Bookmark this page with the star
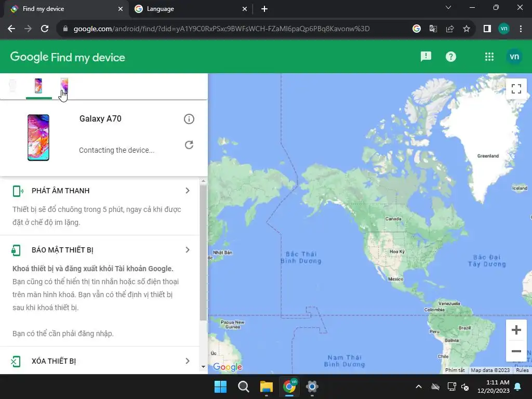 467,29
